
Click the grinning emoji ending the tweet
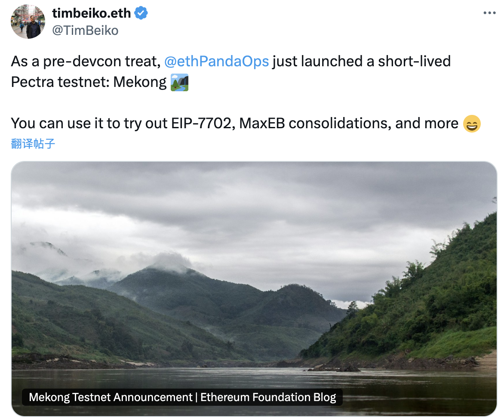[472, 124]
